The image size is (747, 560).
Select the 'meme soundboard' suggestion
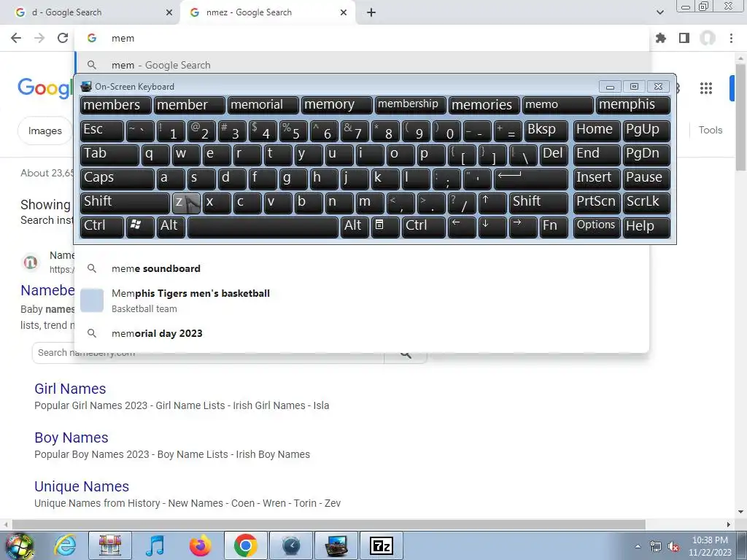(362, 268)
